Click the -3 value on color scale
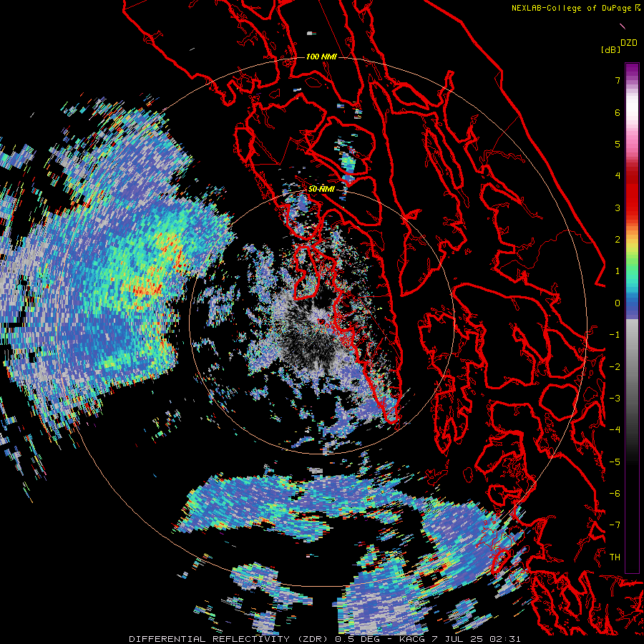Image resolution: width=644 pixels, height=644 pixels. (615, 399)
